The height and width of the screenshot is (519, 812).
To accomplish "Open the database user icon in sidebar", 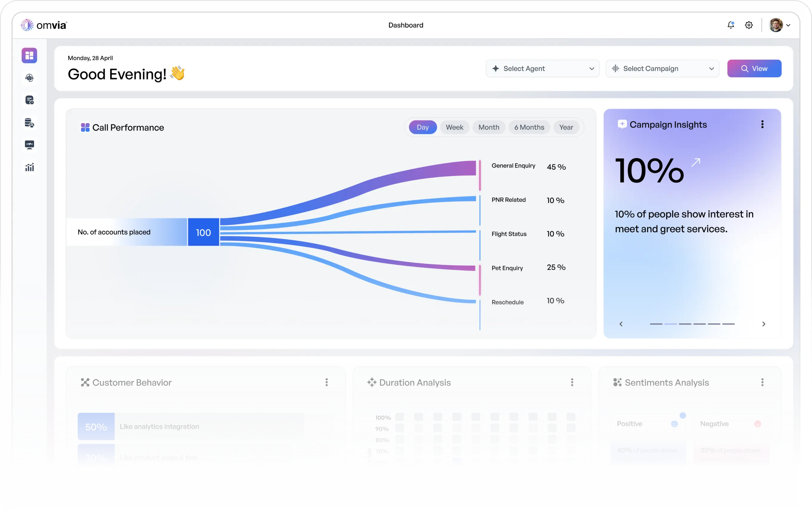I will click(x=29, y=123).
